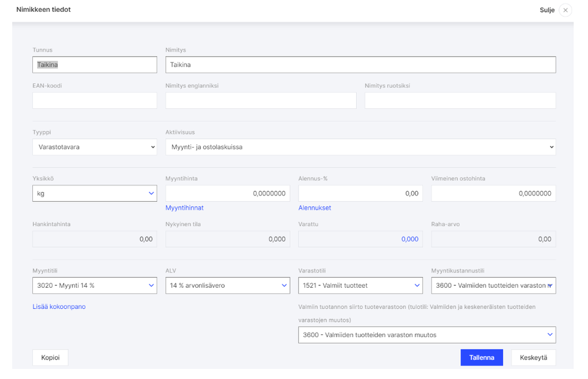Open the ALV tax rate dropdown
Image resolution: width=588 pixels, height=379 pixels.
(x=227, y=285)
